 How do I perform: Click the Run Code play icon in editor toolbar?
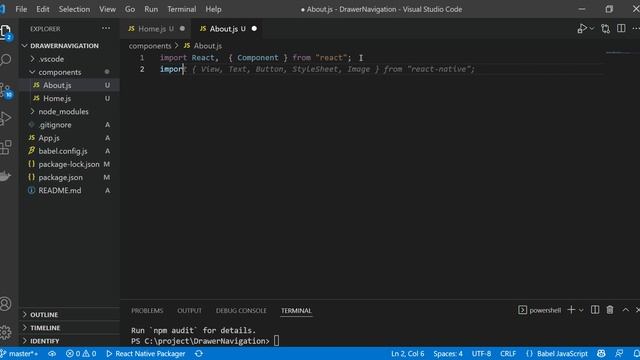[582, 29]
